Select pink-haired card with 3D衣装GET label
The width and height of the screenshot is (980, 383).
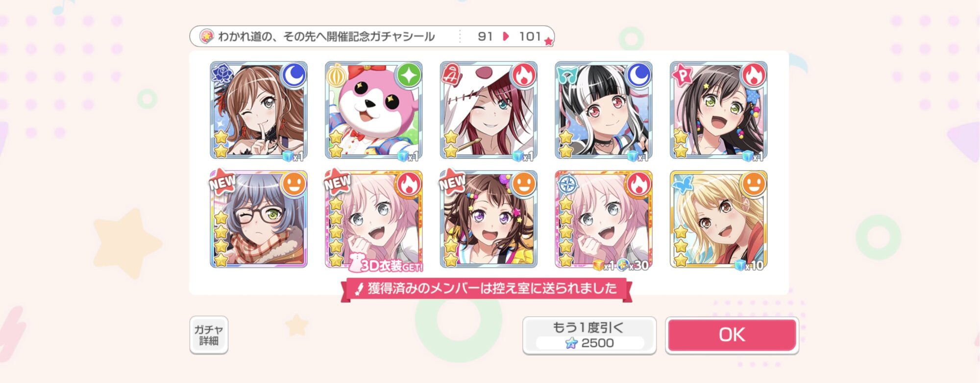coord(373,219)
